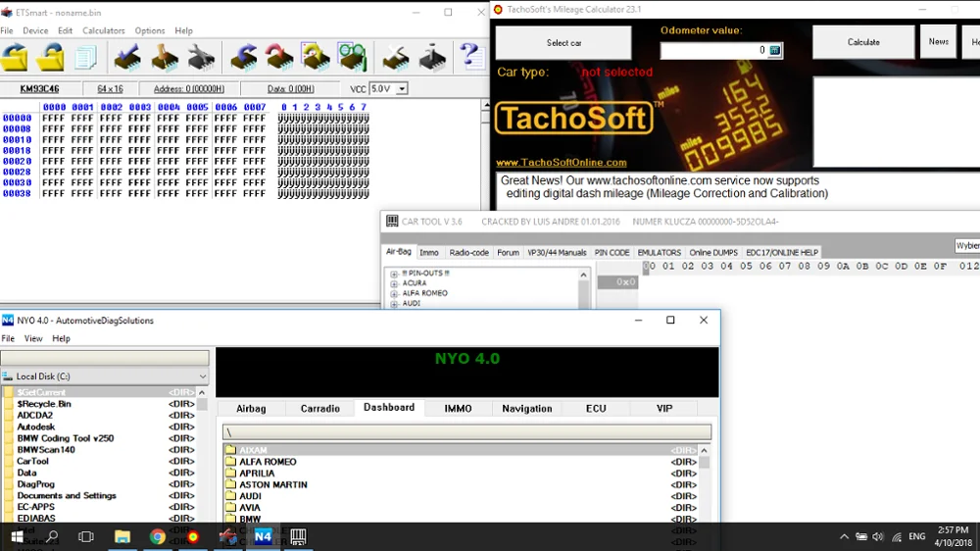
Task: Select the BMW Coding Tool v250 folder
Action: coord(66,438)
